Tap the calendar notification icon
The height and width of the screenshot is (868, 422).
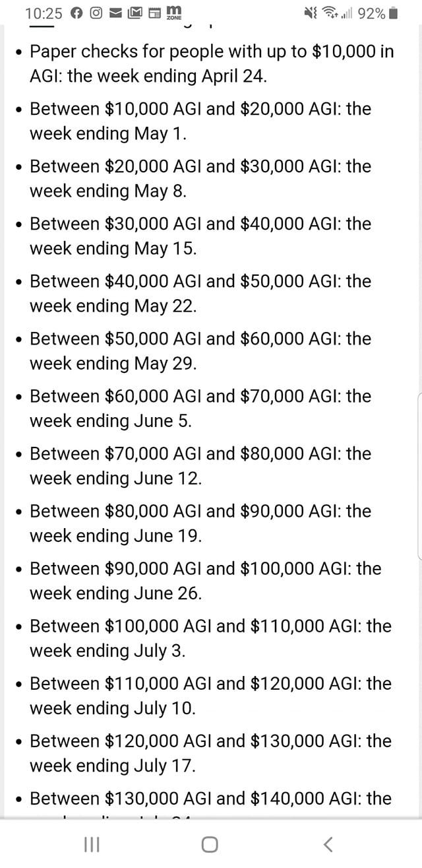pyautogui.click(x=154, y=13)
